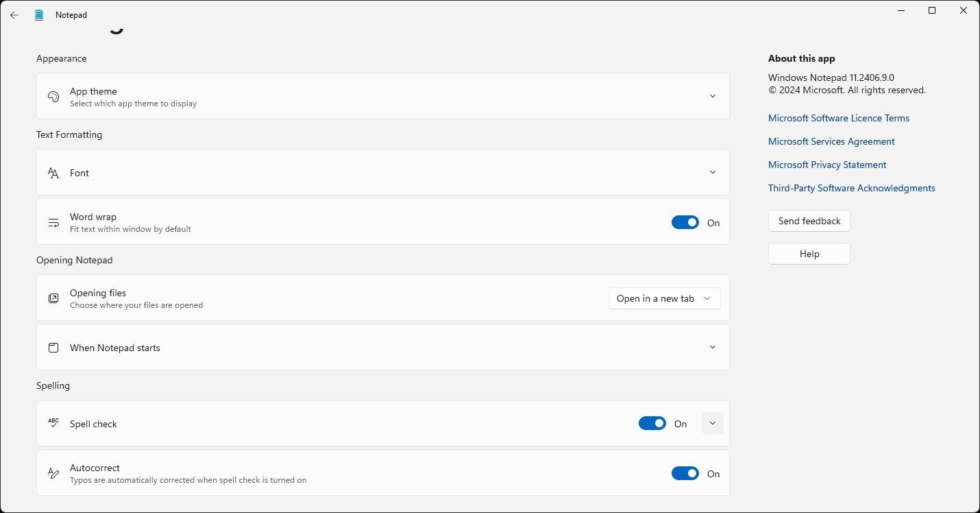Click the 'Spelling' section heading
This screenshot has height=513, width=980.
(53, 385)
